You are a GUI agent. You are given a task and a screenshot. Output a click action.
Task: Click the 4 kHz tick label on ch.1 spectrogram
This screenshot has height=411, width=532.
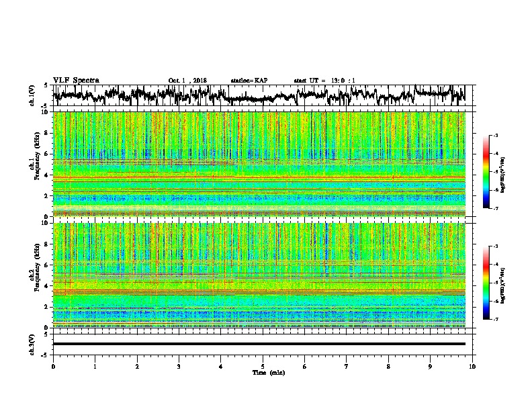tap(46, 175)
